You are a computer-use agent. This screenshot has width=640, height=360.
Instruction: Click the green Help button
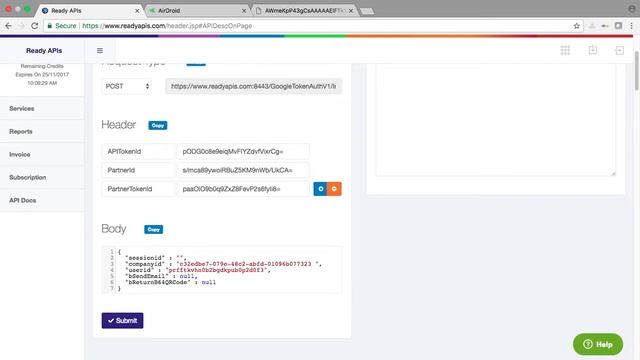[x=598, y=344]
